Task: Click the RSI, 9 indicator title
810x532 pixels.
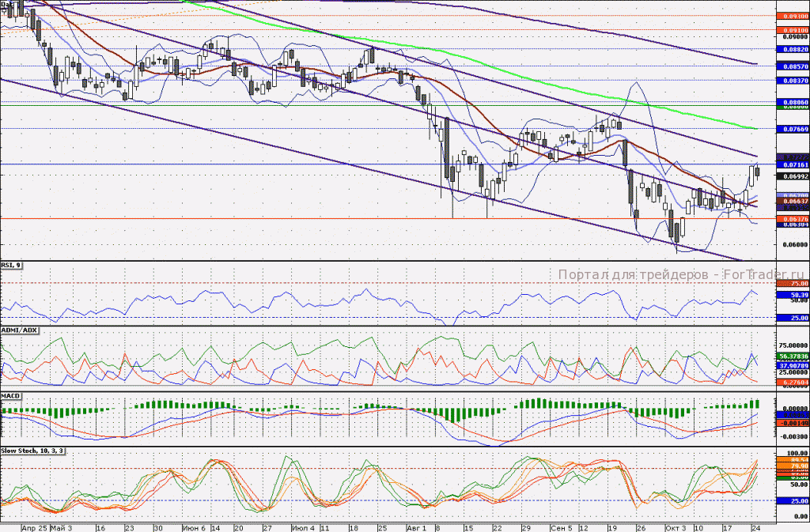Action: pyautogui.click(x=11, y=266)
